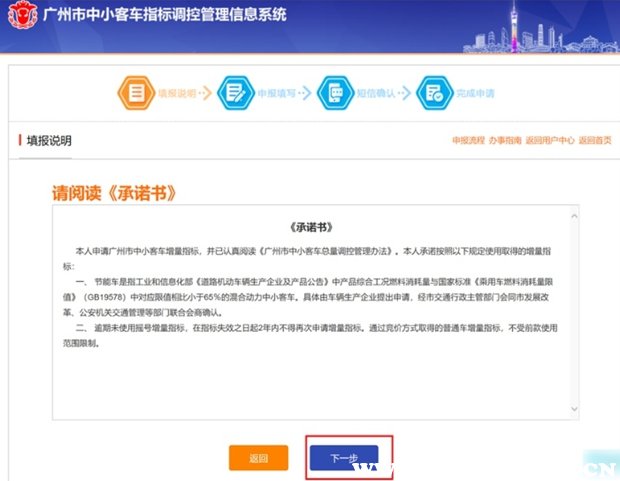Viewport: 620px width, 481px height.
Task: Click the orange 填报说明 step icon
Action: tap(134, 93)
